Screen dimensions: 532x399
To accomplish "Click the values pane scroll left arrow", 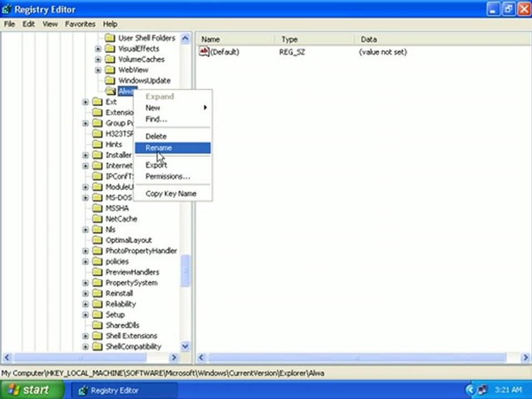I will point(201,357).
